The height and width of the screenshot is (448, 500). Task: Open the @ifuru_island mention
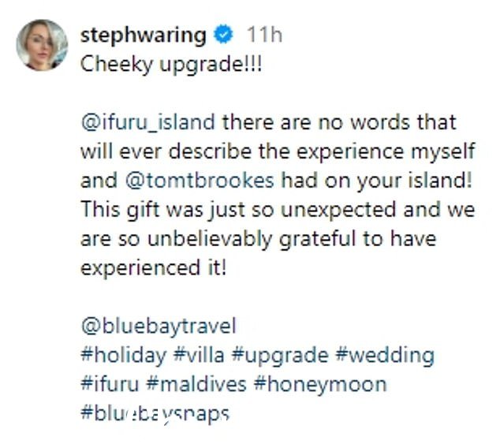pyautogui.click(x=148, y=122)
